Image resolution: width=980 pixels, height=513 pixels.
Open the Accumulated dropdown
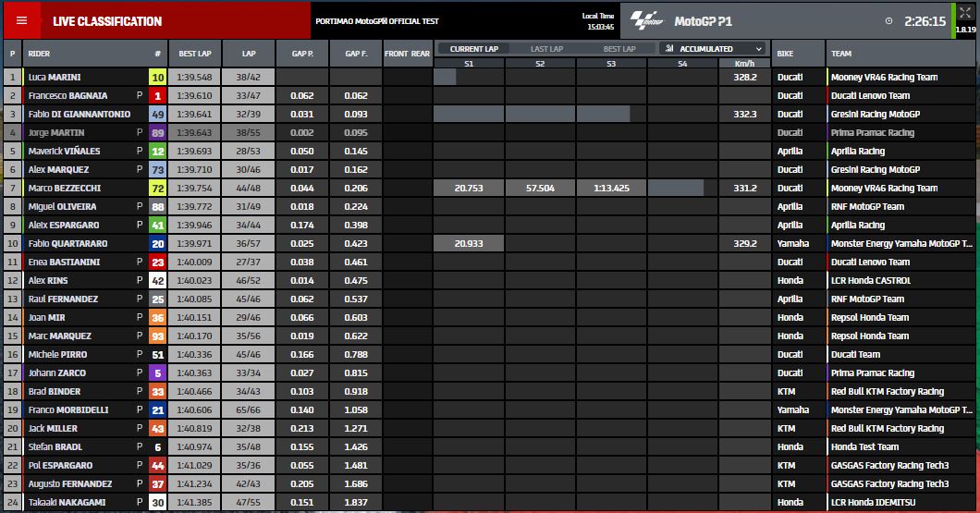coord(712,49)
